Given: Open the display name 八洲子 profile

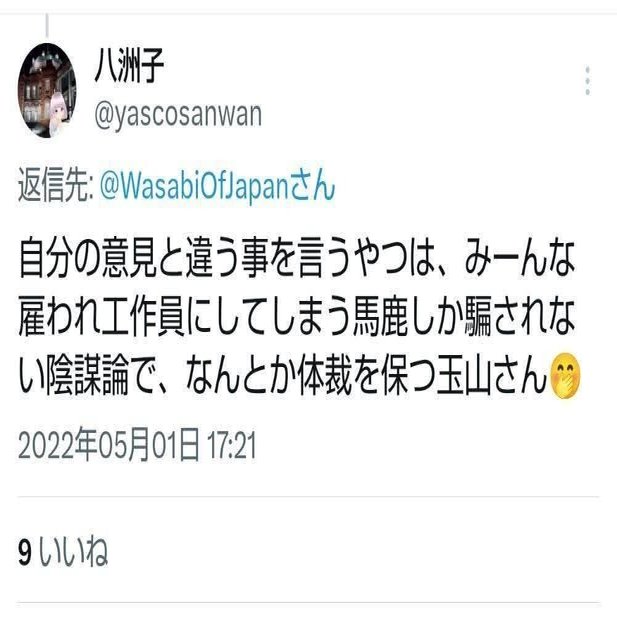Looking at the screenshot, I should (x=129, y=66).
